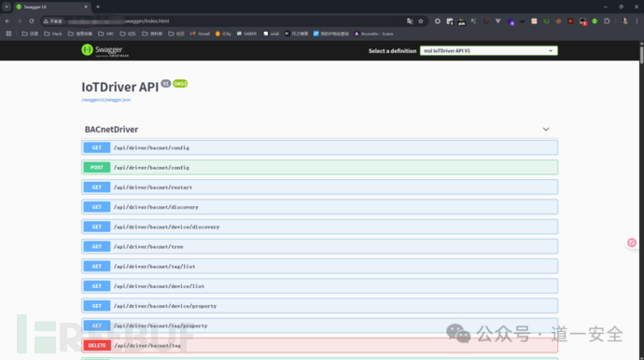Viewport: 644px width, 360px height.
Task: Open the browser extensions puzzle icon
Action: click(607, 21)
